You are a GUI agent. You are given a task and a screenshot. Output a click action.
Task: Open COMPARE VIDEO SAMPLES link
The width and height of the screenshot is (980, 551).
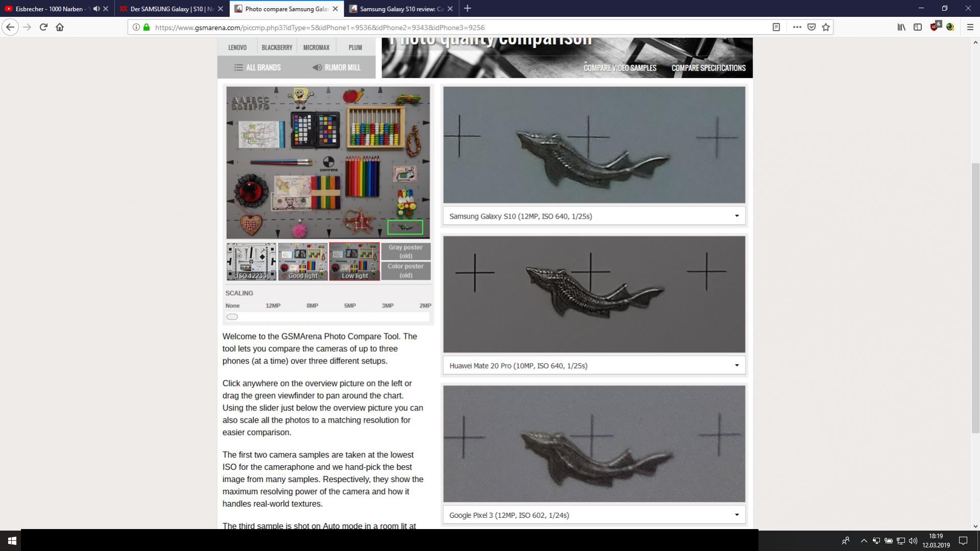619,68
